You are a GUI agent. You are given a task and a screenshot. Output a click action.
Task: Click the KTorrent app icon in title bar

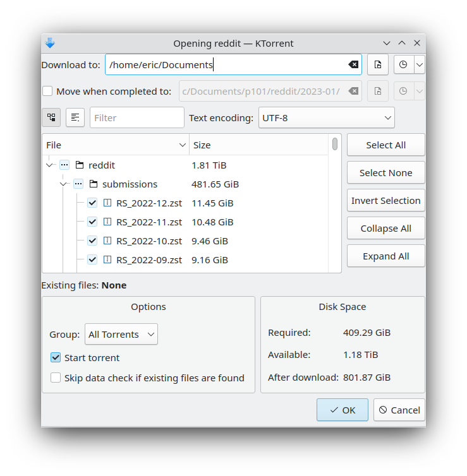(x=50, y=43)
